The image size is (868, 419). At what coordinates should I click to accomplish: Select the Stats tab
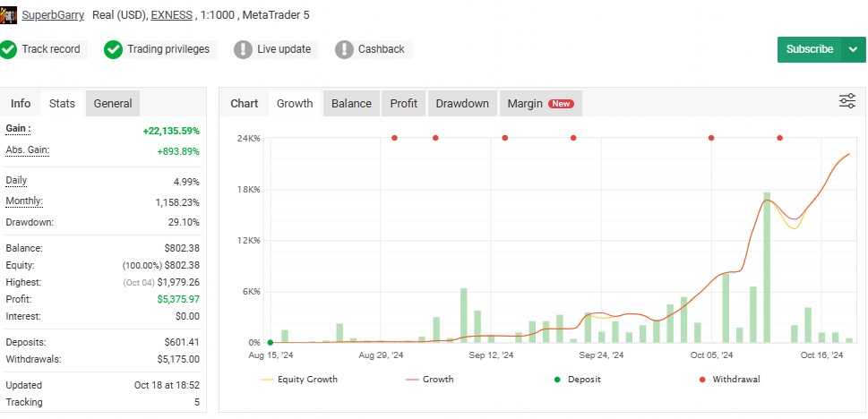coord(62,104)
